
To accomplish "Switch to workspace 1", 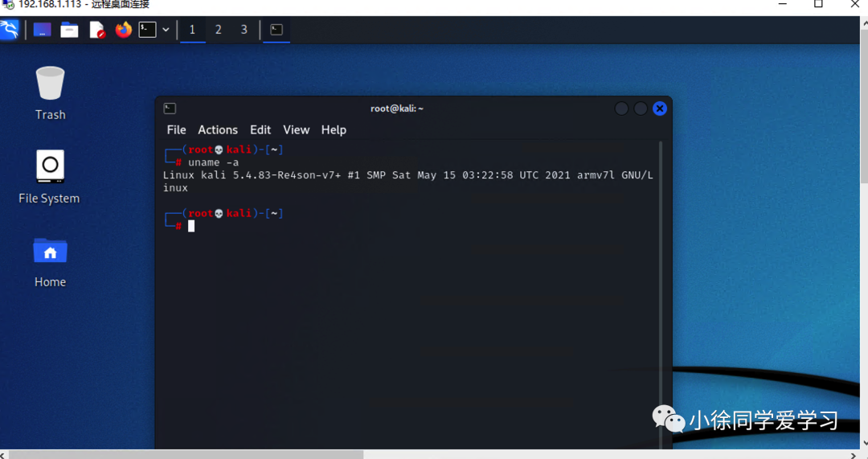I will 192,30.
